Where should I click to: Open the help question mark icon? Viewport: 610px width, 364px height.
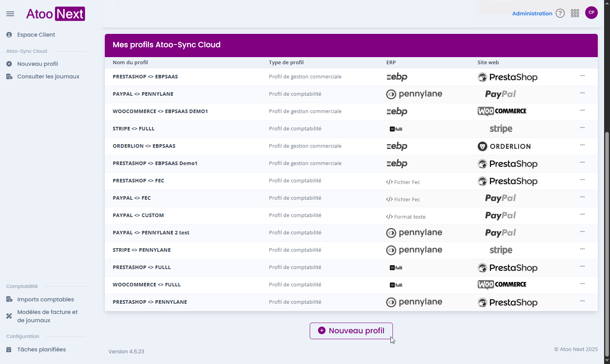560,13
